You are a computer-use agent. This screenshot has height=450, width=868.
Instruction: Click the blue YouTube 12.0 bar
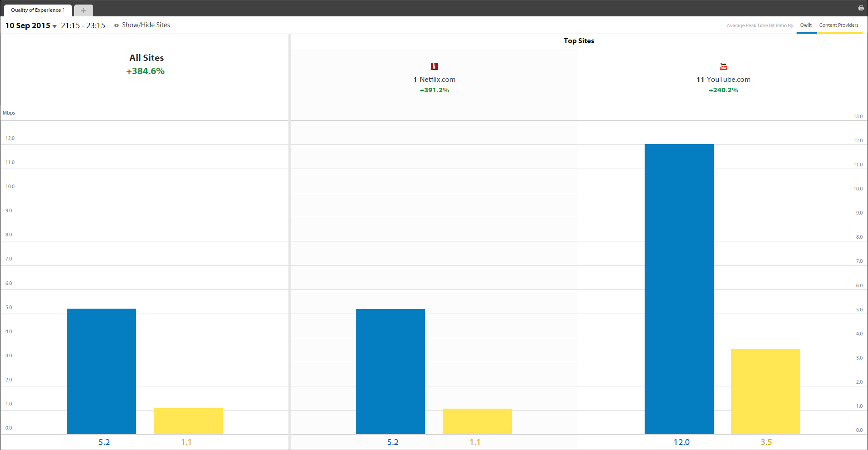click(679, 289)
